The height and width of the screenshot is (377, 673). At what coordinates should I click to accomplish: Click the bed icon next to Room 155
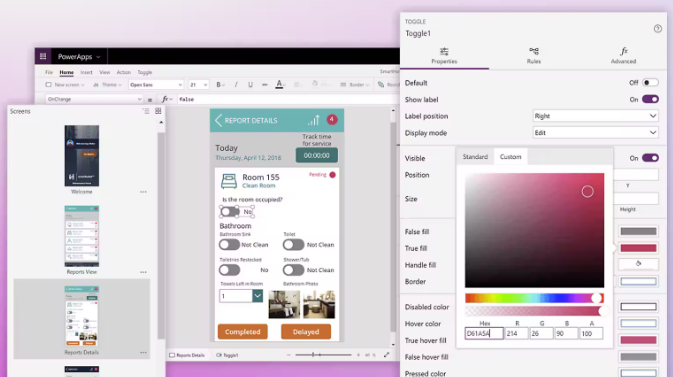point(229,181)
